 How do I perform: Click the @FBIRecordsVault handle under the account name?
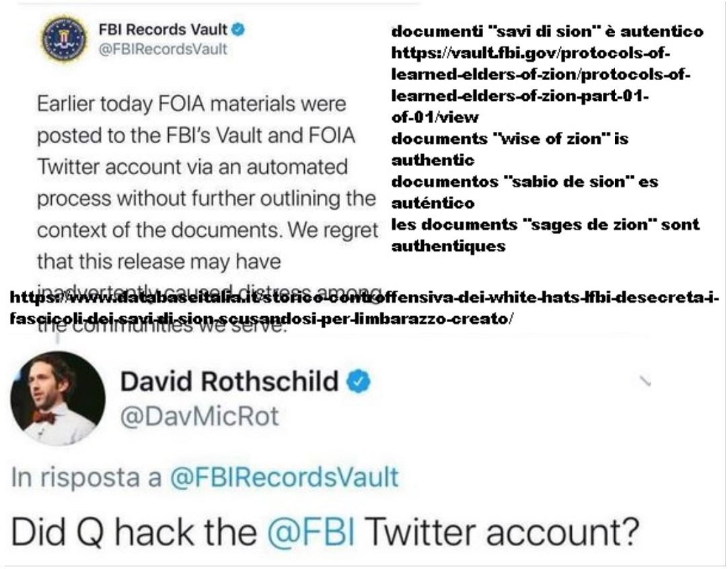pyautogui.click(x=163, y=48)
